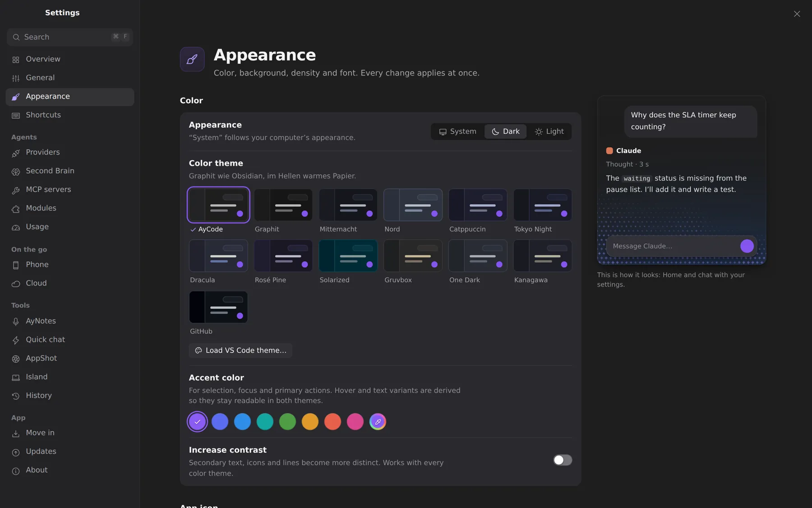The image size is (812, 508).
Task: Select the Solarized theme thumbnail
Action: (348, 256)
